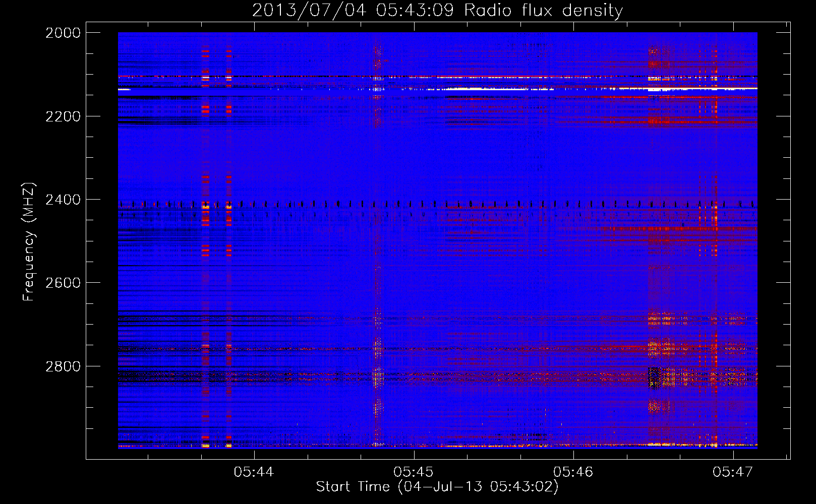Click the 2200 frequency axis label
This screenshot has width=816, height=504.
[x=63, y=116]
